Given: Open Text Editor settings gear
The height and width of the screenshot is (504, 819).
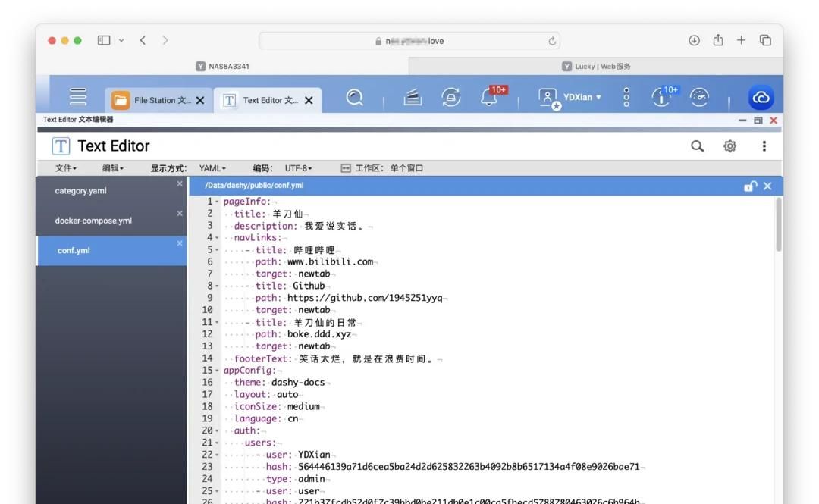Looking at the screenshot, I should click(x=729, y=146).
